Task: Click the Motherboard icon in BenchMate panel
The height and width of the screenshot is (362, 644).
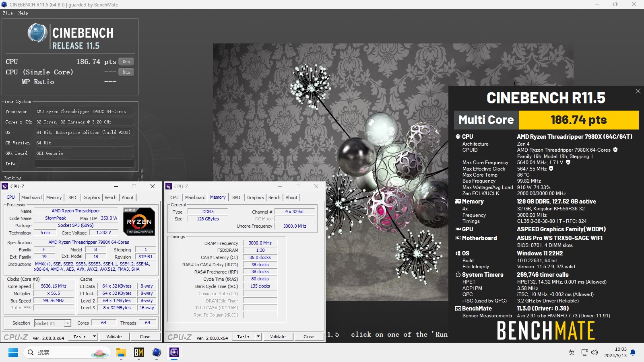Action: click(x=458, y=238)
